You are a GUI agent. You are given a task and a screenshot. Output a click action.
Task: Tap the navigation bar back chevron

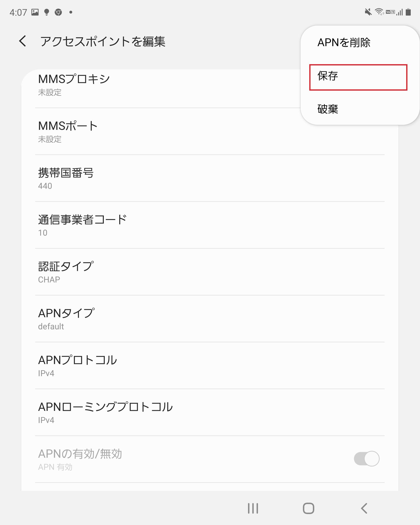coord(364,508)
